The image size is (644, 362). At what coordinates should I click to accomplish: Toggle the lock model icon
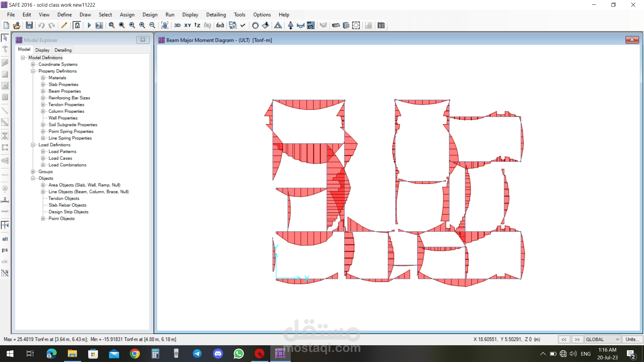[x=77, y=25]
